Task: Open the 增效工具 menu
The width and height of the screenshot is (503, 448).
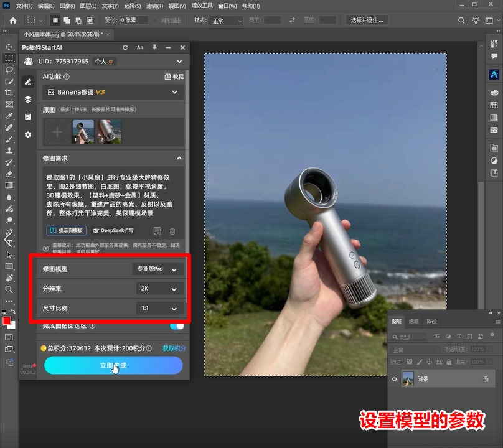Action: coord(202,6)
